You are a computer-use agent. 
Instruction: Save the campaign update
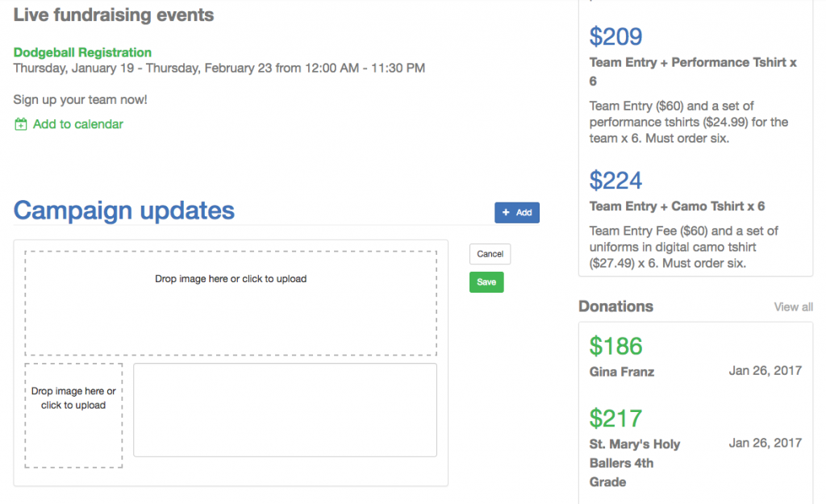click(486, 282)
